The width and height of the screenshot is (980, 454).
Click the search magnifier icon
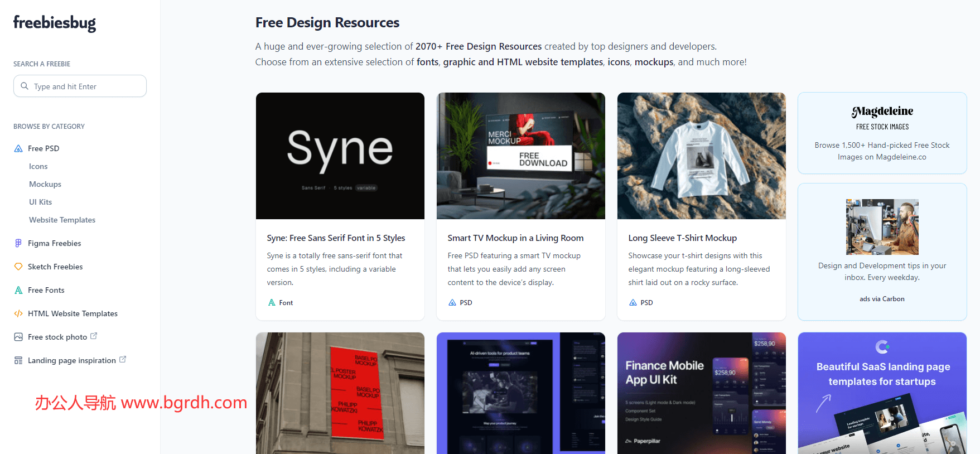click(25, 86)
